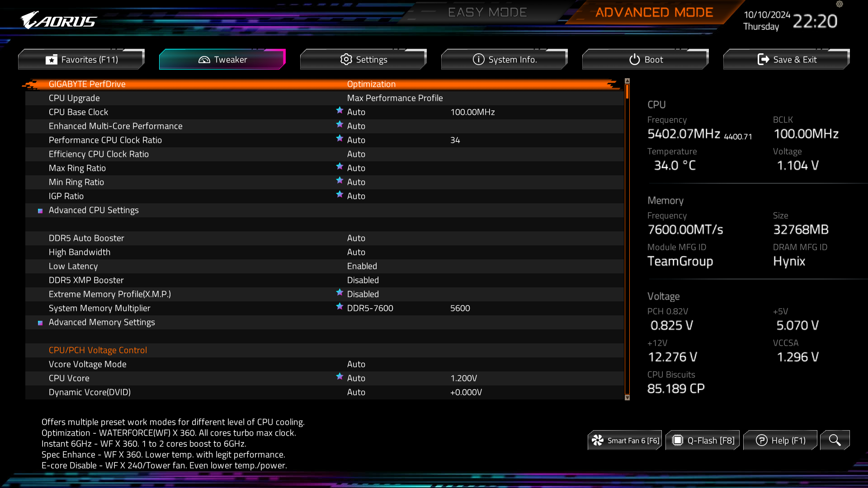868x488 pixels.
Task: Toggle Low Latency Enabled setting
Action: (x=362, y=266)
